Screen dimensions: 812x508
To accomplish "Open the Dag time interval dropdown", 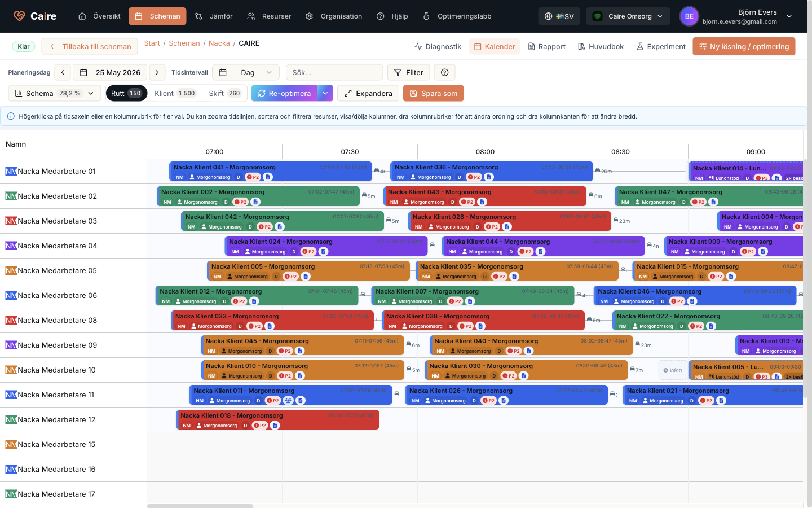I will [245, 72].
